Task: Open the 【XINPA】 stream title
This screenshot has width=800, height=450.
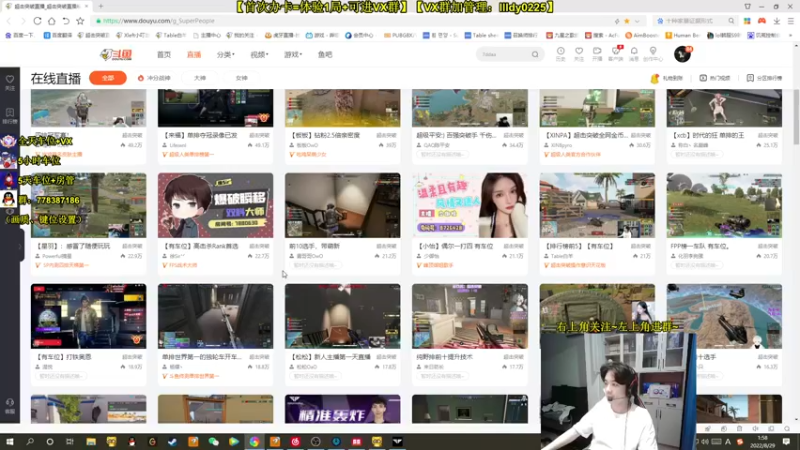Action: coord(587,136)
